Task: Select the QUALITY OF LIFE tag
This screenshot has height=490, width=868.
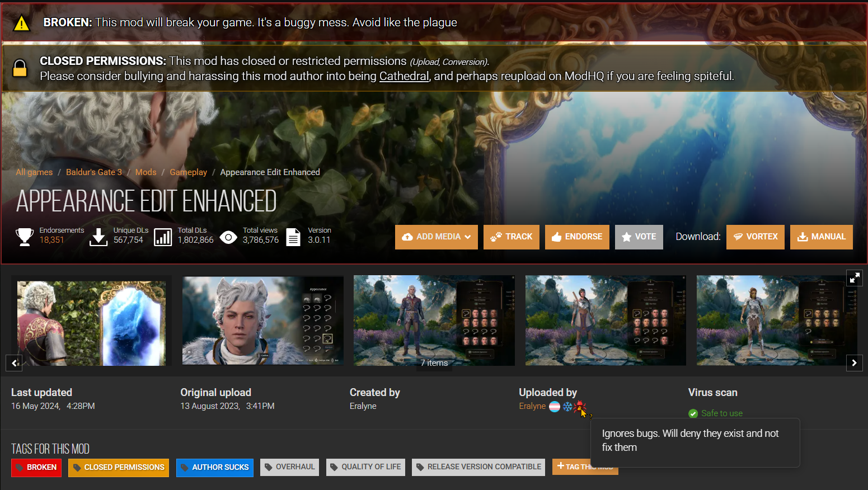Action: pos(365,467)
